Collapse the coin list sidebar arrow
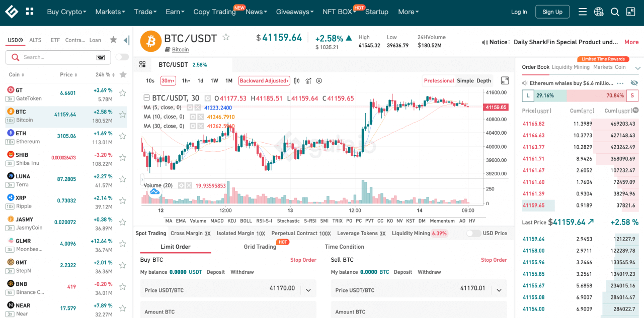 (126, 40)
